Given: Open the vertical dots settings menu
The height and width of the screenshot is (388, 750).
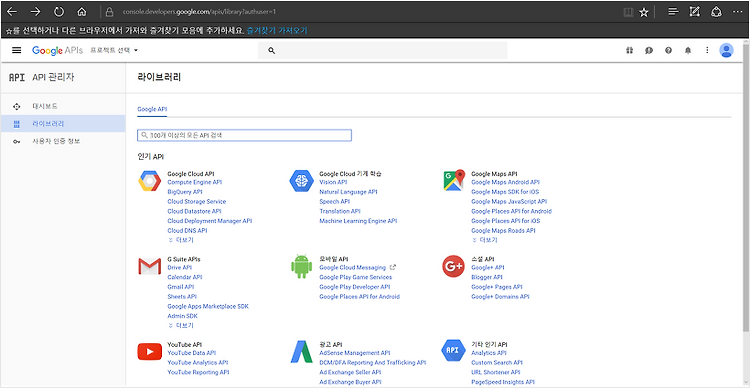Looking at the screenshot, I should 707,50.
